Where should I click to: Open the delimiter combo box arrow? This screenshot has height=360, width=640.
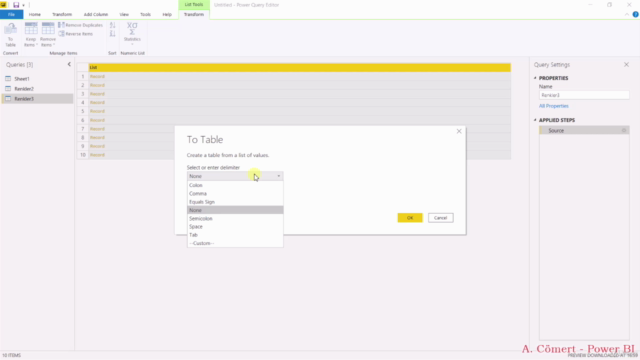click(x=279, y=176)
